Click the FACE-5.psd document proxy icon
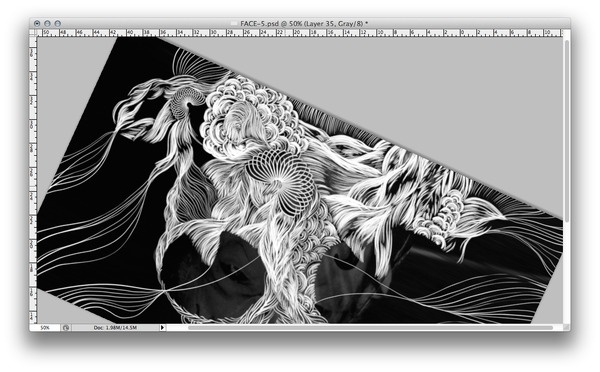 coord(234,24)
